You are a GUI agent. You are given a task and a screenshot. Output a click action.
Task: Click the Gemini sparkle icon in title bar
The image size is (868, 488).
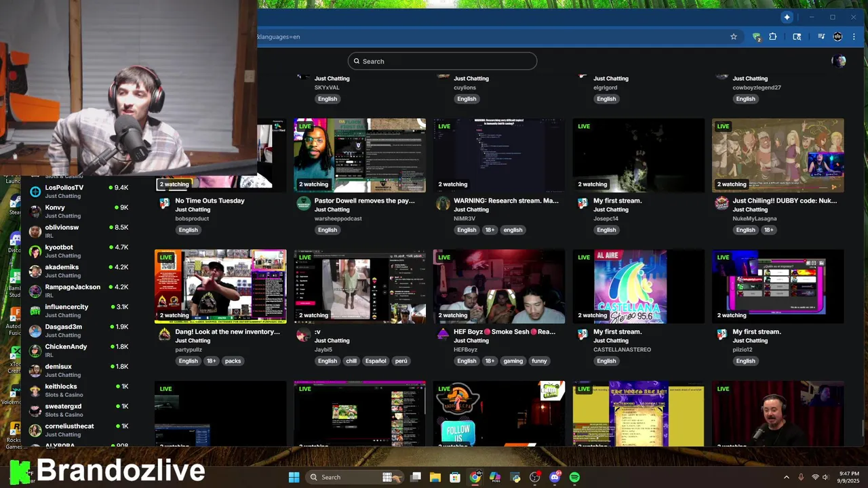coord(787,17)
